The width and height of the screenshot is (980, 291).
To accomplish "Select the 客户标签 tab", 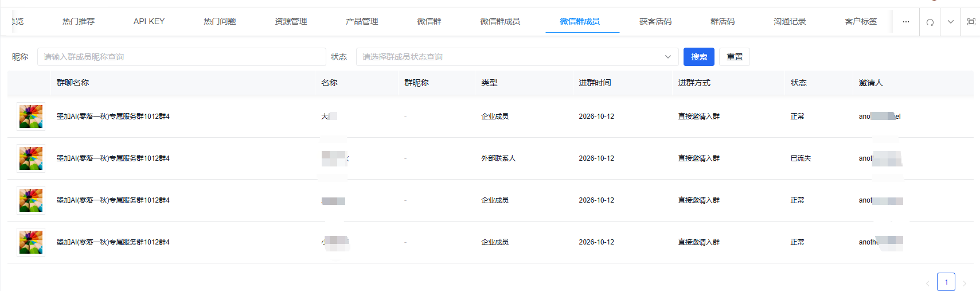I will [861, 21].
